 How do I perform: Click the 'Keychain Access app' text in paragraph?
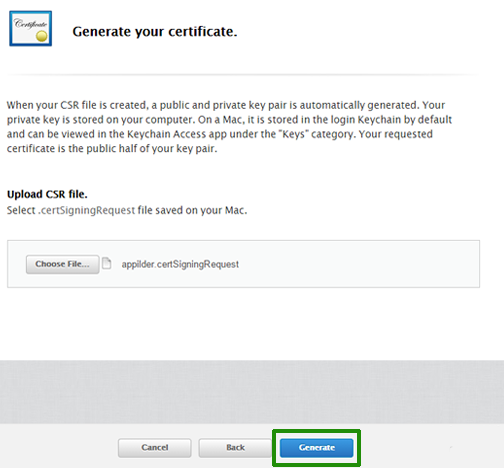point(177,134)
